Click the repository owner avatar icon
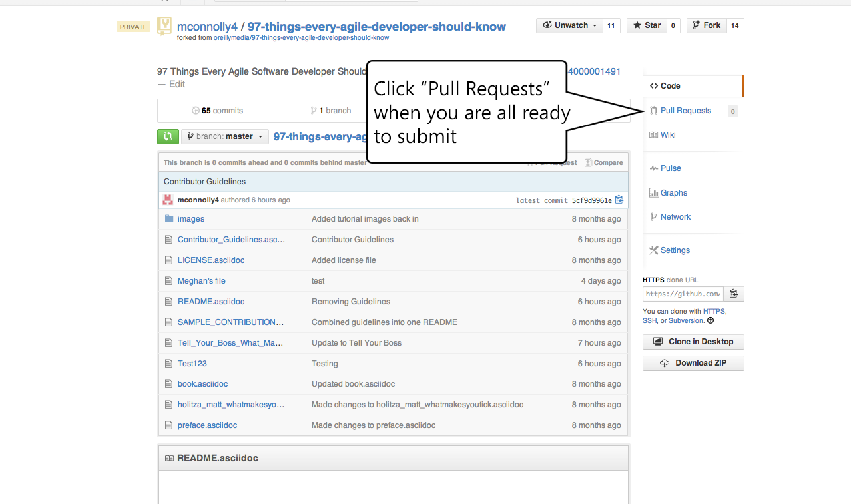 [x=164, y=27]
